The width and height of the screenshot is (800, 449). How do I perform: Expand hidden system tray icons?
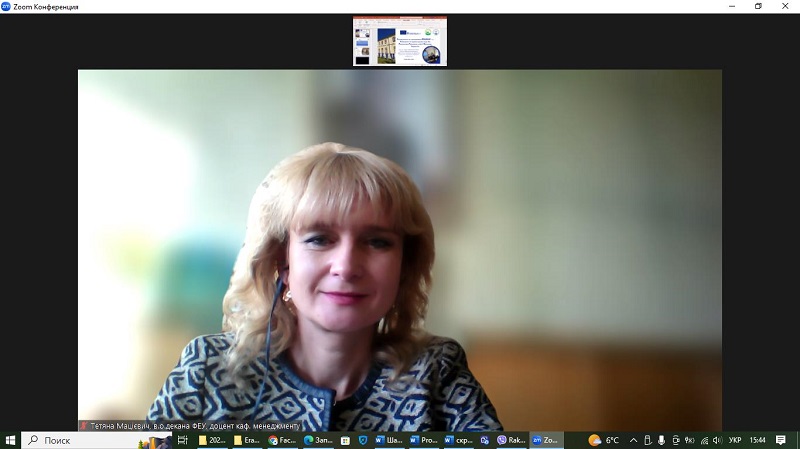point(633,440)
